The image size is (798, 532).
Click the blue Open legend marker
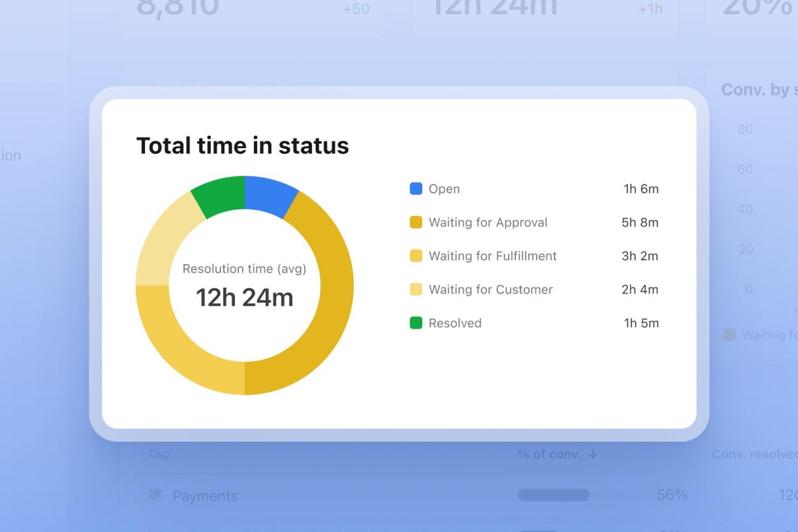(x=415, y=188)
